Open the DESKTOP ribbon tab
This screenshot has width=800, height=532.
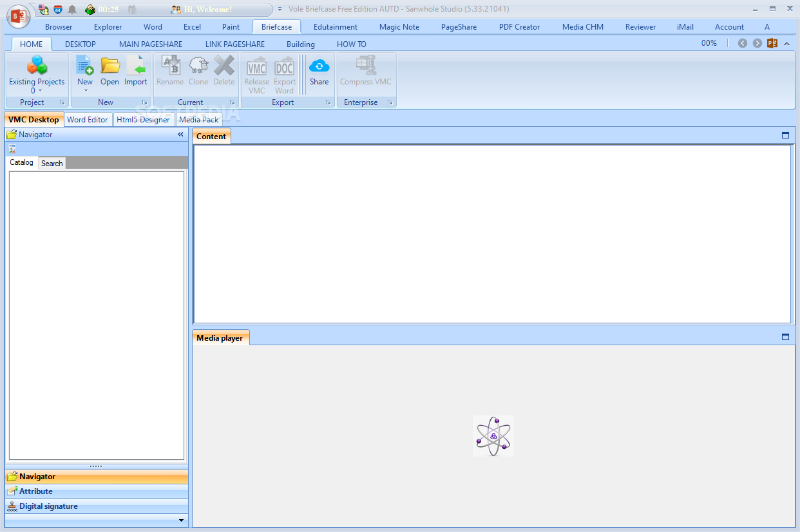point(81,44)
